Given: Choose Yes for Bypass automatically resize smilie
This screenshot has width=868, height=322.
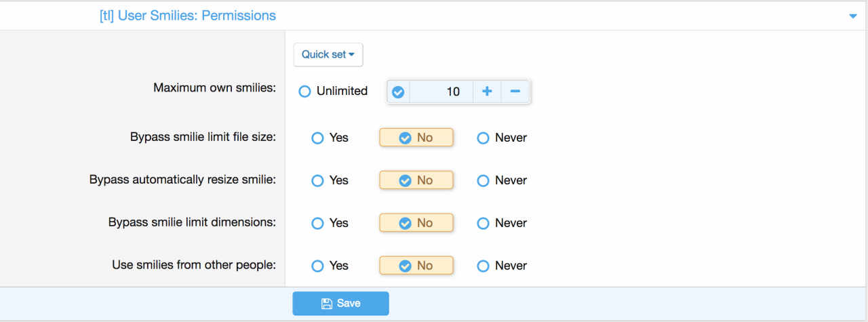Looking at the screenshot, I should point(317,181).
